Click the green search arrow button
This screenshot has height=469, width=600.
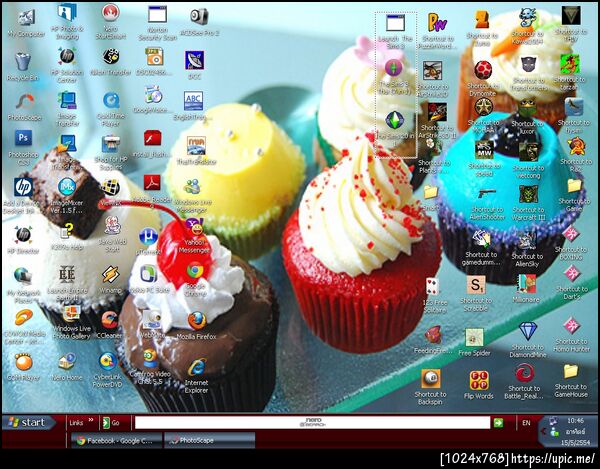(x=498, y=422)
